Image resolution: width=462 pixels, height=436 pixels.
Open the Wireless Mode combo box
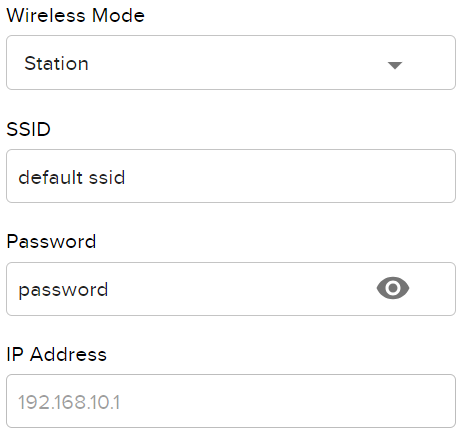tap(231, 63)
